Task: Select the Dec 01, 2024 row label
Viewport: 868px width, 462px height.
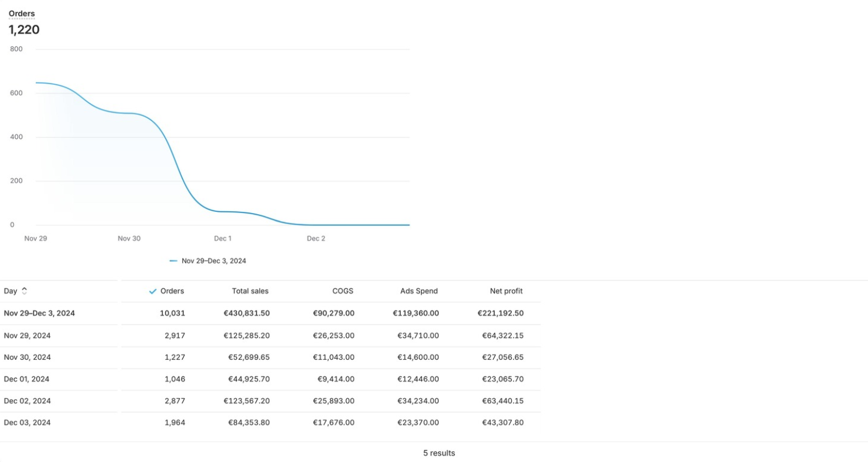Action: [27, 380]
